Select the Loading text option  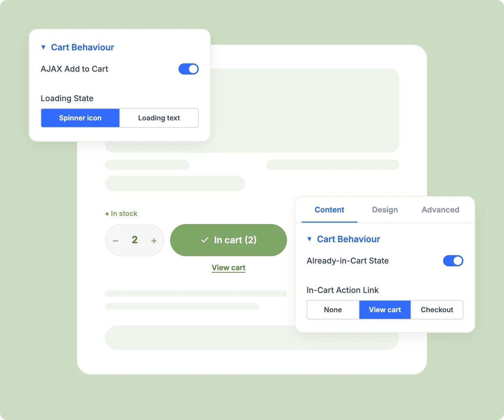(159, 118)
